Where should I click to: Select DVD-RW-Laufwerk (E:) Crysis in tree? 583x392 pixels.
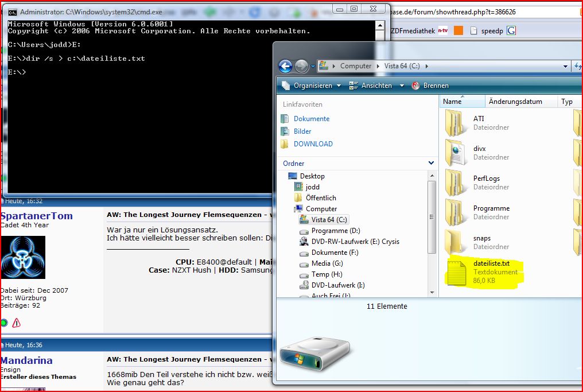coord(355,242)
